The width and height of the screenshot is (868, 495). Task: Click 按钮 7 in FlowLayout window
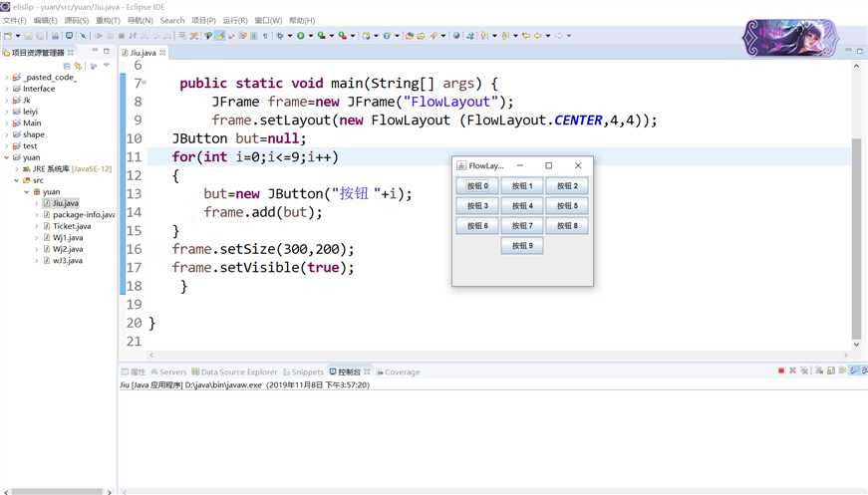tap(522, 226)
